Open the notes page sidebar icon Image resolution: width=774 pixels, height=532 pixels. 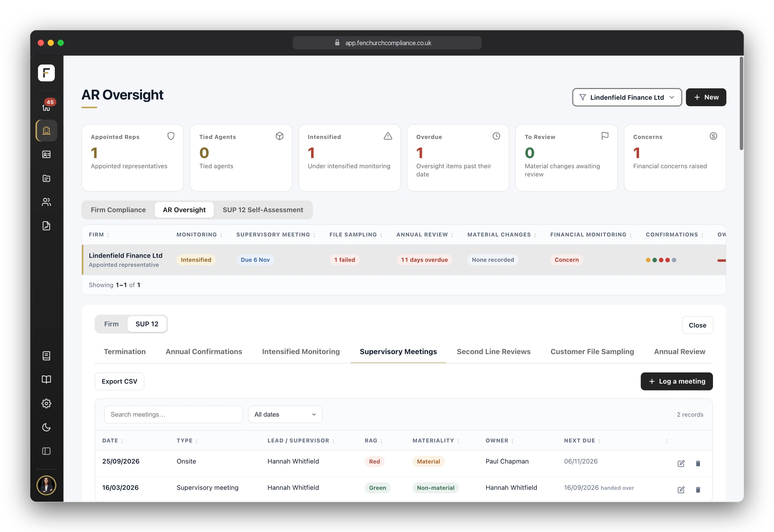[x=46, y=356]
